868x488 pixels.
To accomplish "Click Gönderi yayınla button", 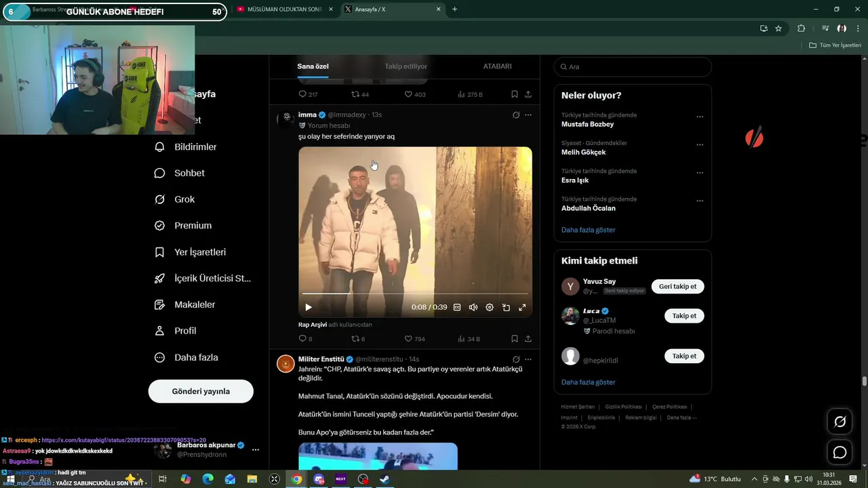I will click(201, 391).
